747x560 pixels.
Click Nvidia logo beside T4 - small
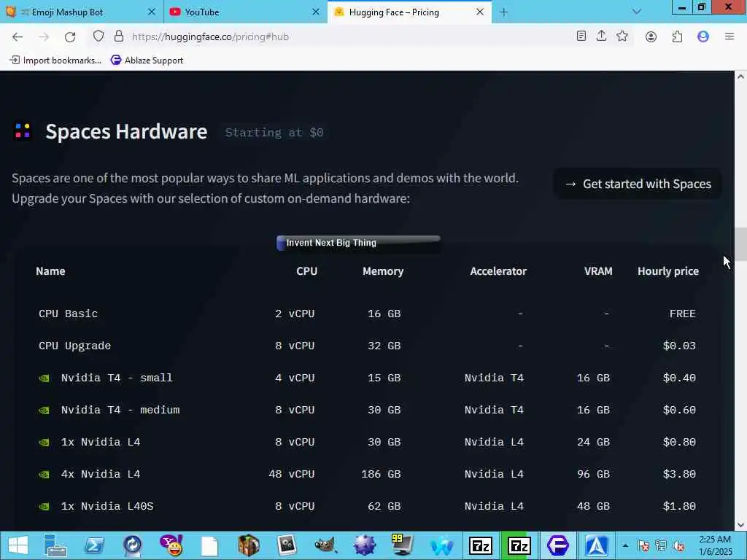tap(44, 378)
